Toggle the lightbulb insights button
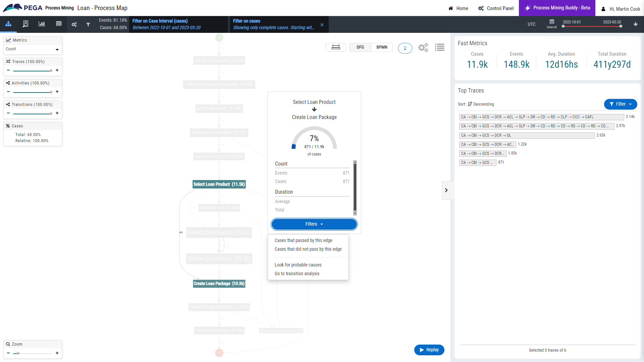This screenshot has width=644, height=362. point(405,48)
